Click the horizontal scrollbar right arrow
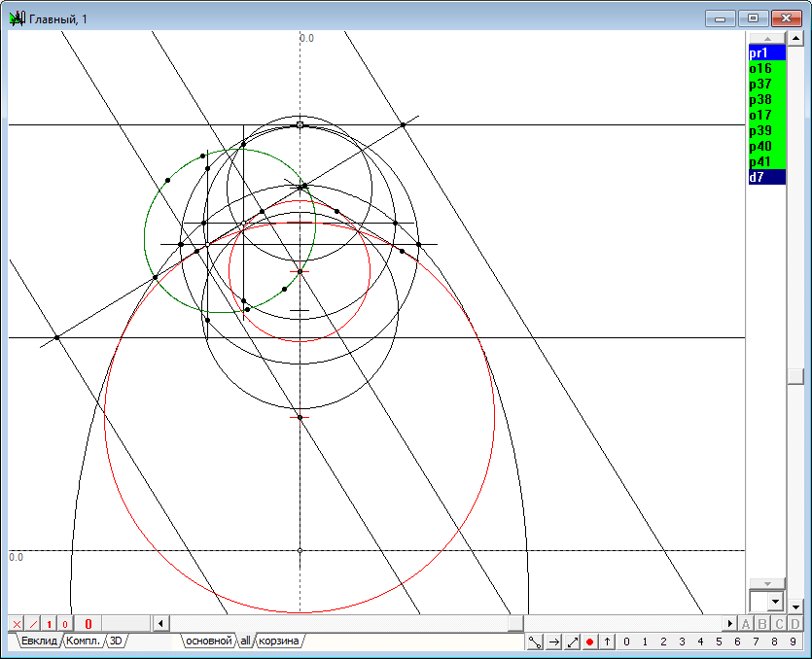 [729, 624]
